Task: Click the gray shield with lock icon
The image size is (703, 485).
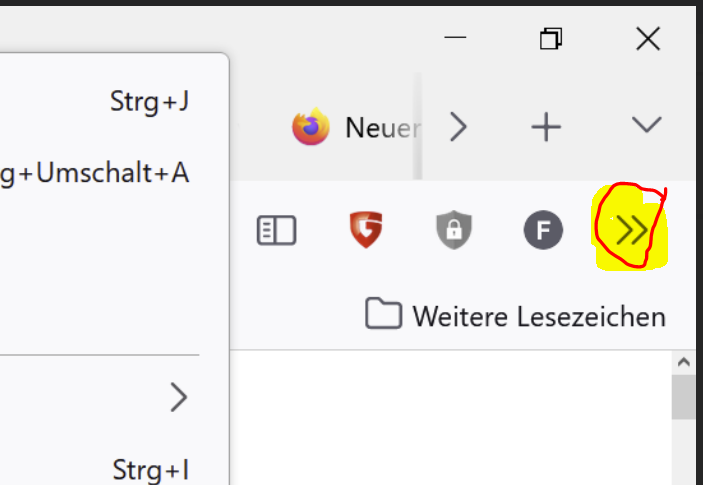Action: pyautogui.click(x=453, y=232)
